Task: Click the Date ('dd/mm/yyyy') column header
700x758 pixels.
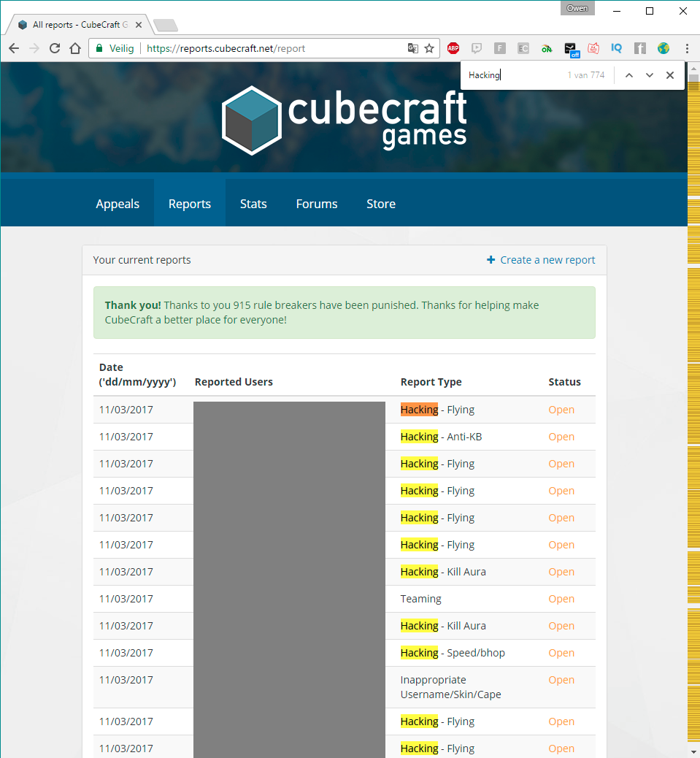Action: (x=138, y=375)
